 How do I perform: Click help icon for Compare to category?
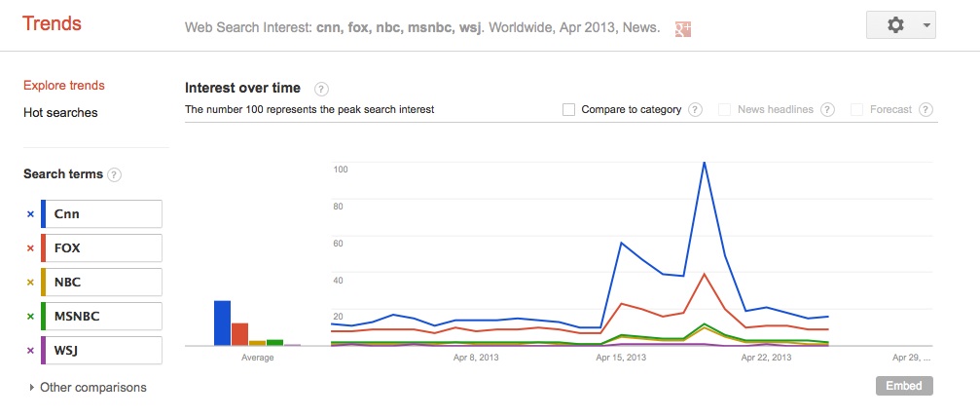[695, 110]
